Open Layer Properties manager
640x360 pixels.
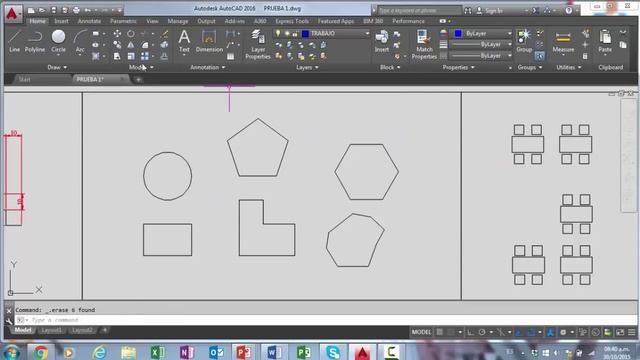click(x=258, y=44)
